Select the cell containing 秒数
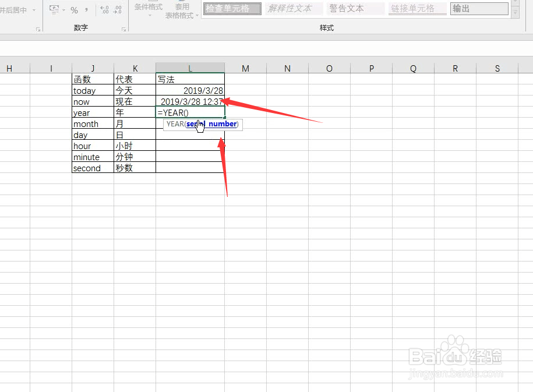Image resolution: width=533 pixels, height=392 pixels. [135, 168]
